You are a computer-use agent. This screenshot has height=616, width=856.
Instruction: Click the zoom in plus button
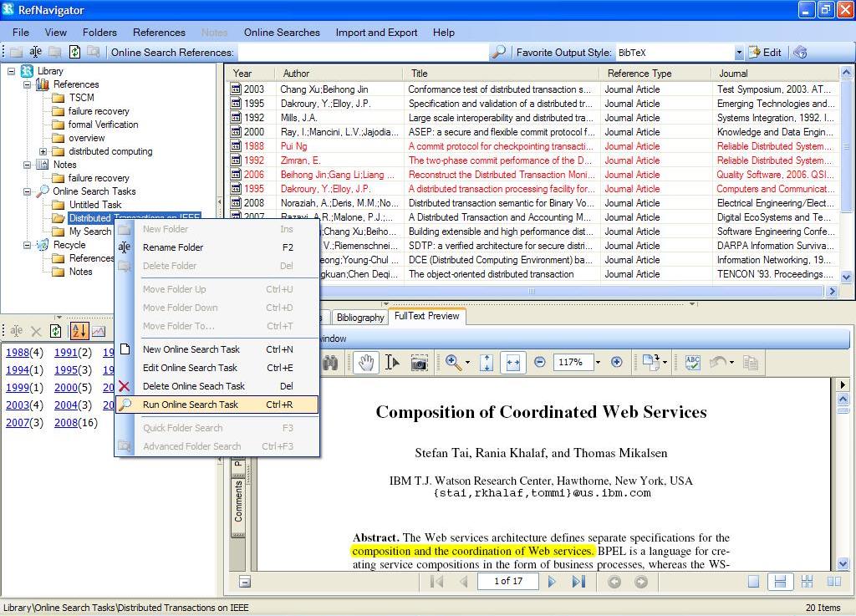(x=616, y=362)
